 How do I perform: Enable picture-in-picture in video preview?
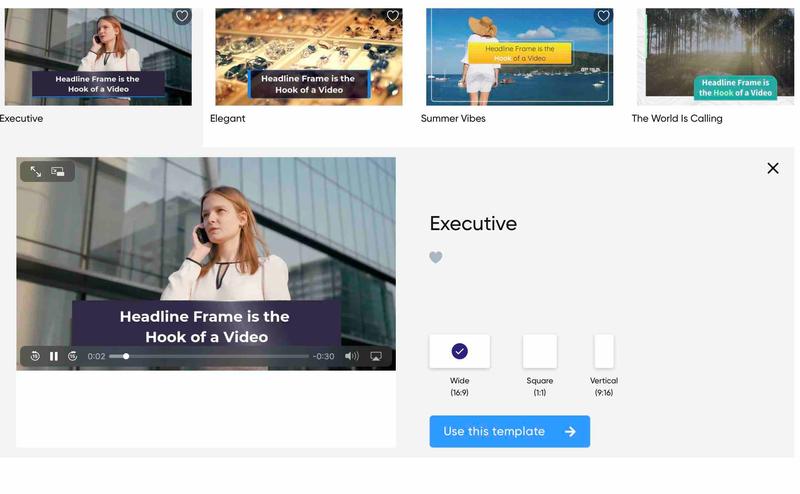58,171
